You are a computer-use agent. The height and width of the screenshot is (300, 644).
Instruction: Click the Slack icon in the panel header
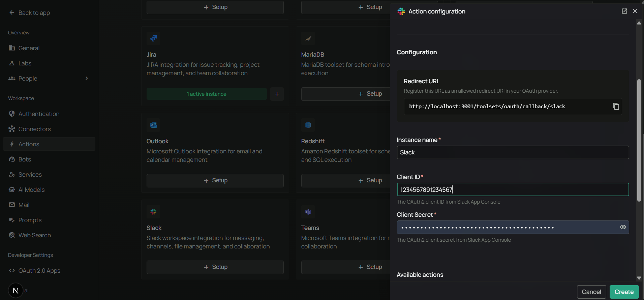click(401, 11)
